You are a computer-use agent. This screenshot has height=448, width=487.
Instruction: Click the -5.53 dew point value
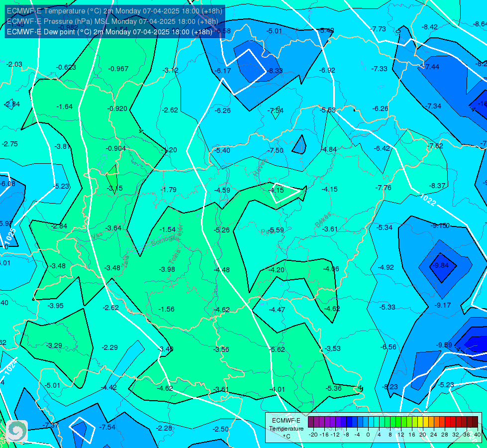(x=328, y=110)
